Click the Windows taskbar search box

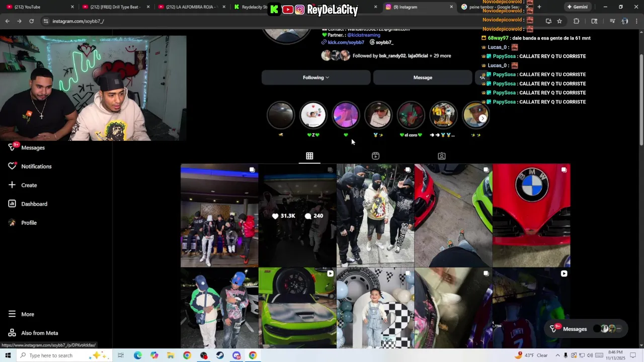[63, 355]
